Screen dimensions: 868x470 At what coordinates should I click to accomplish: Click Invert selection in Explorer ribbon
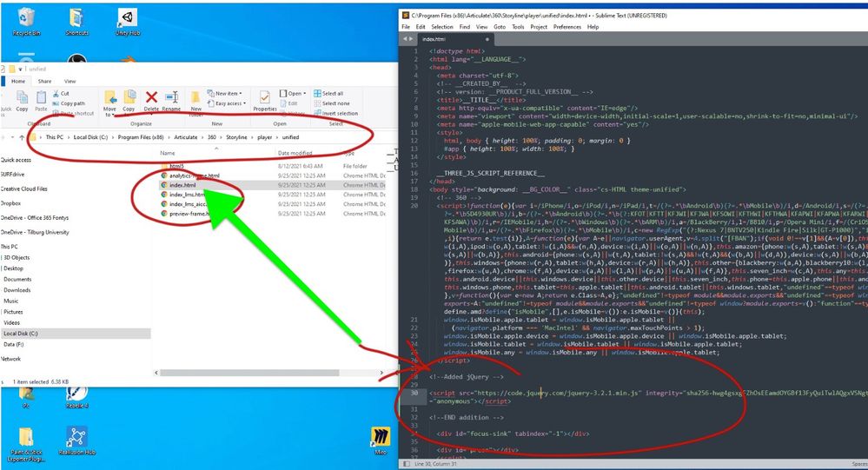(x=335, y=114)
